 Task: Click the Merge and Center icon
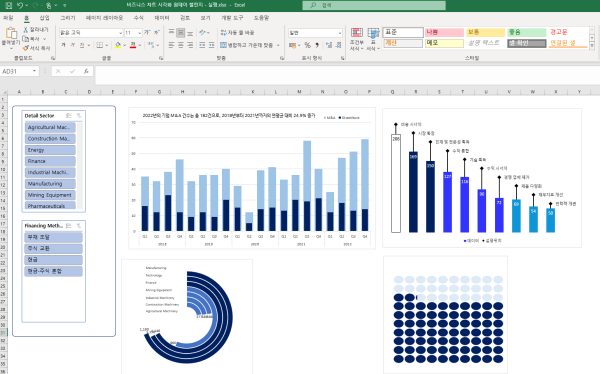[223, 45]
